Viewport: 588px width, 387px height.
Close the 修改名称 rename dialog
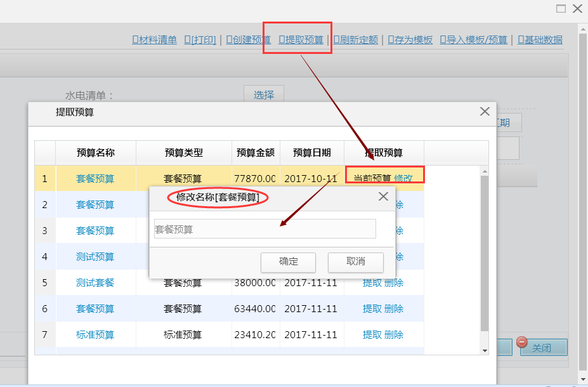(x=383, y=196)
